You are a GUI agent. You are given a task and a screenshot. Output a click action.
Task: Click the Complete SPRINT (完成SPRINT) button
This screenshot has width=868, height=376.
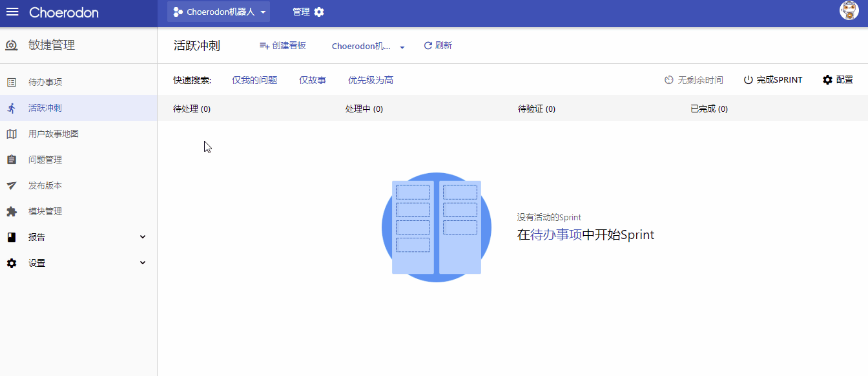[x=773, y=80]
